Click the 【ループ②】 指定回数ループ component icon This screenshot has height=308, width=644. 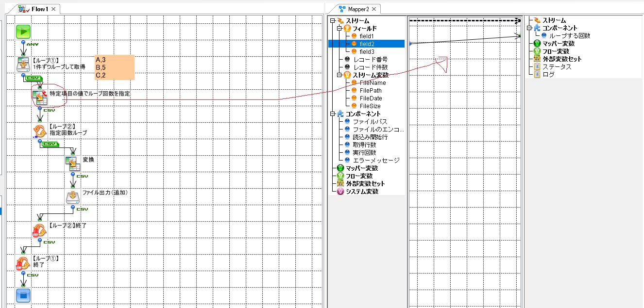[x=40, y=131]
